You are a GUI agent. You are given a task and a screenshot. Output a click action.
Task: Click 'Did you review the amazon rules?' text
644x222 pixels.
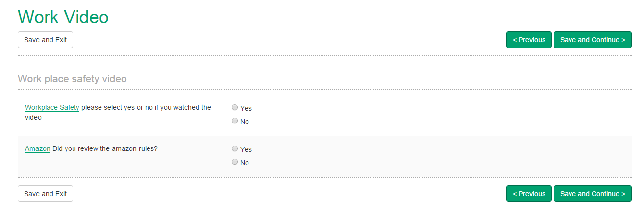click(105, 148)
